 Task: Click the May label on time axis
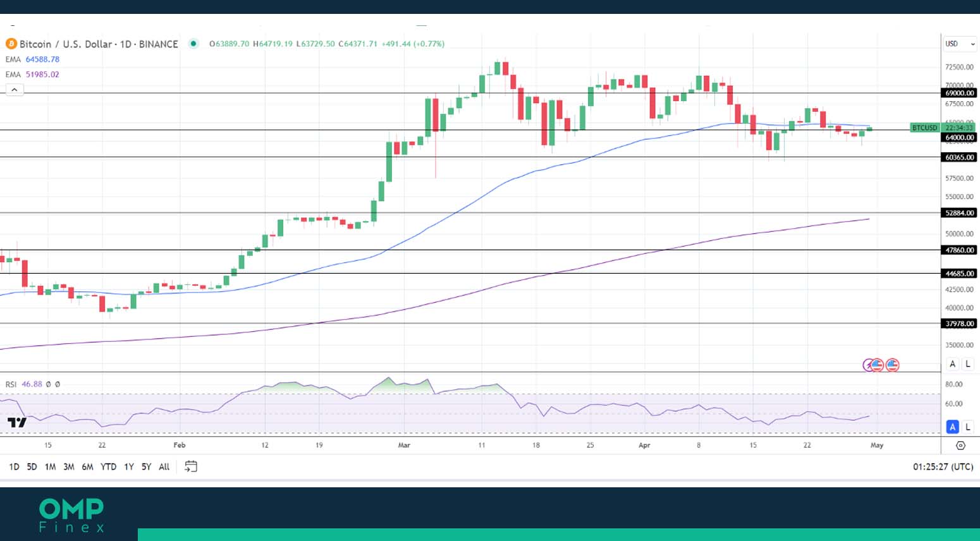(x=877, y=445)
